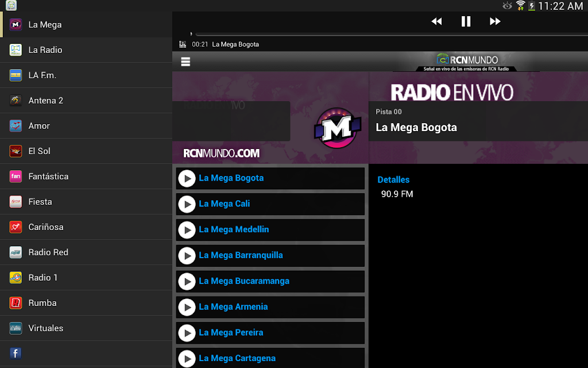The height and width of the screenshot is (368, 588).
Task: Choose Radio 1 from the sidebar
Action: [x=86, y=278]
